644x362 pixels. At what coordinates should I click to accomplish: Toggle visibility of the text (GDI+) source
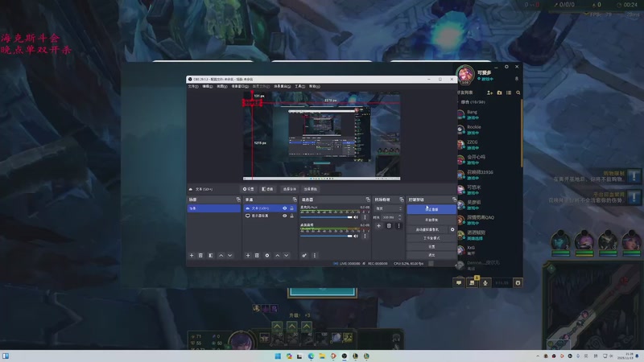coord(284,208)
